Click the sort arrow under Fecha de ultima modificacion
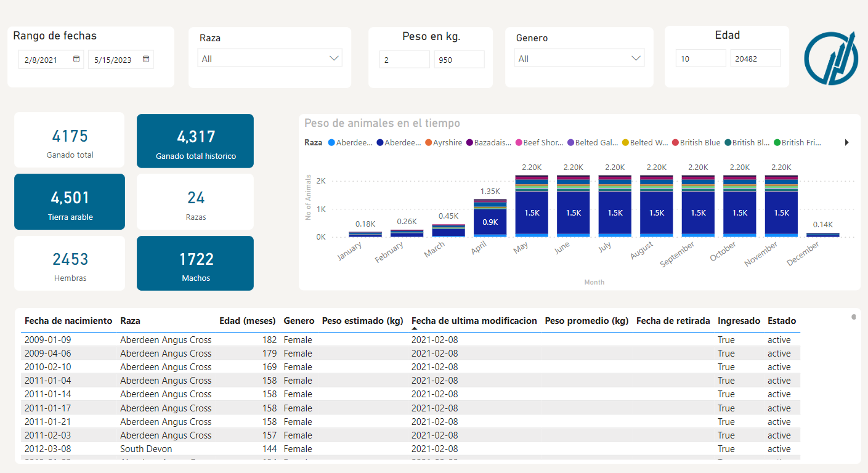This screenshot has height=473, width=868. click(x=415, y=329)
